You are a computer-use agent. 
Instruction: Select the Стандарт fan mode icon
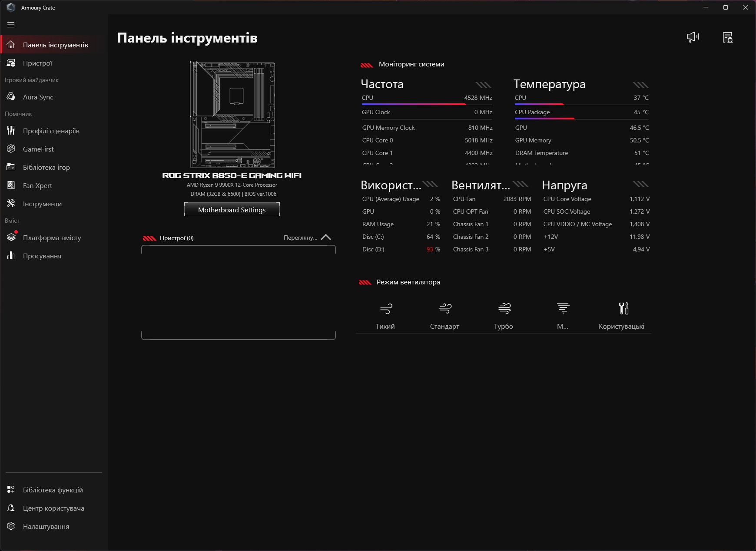[x=445, y=309]
